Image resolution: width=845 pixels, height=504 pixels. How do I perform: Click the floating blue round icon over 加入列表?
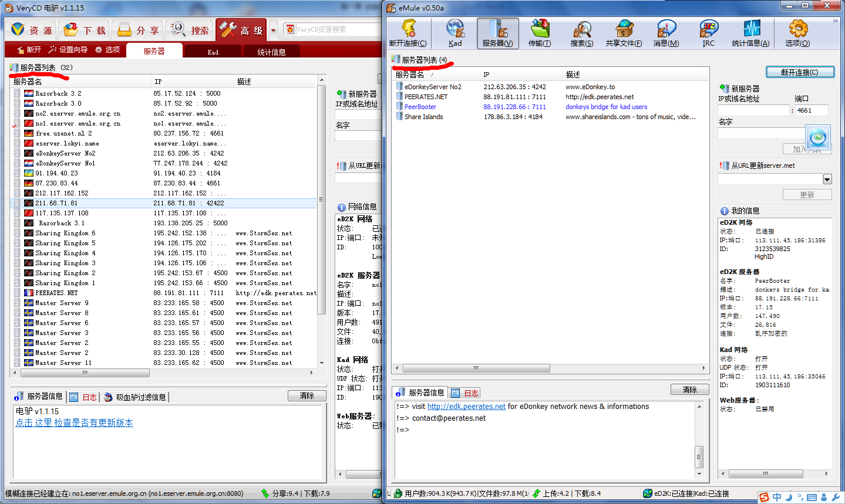(818, 137)
